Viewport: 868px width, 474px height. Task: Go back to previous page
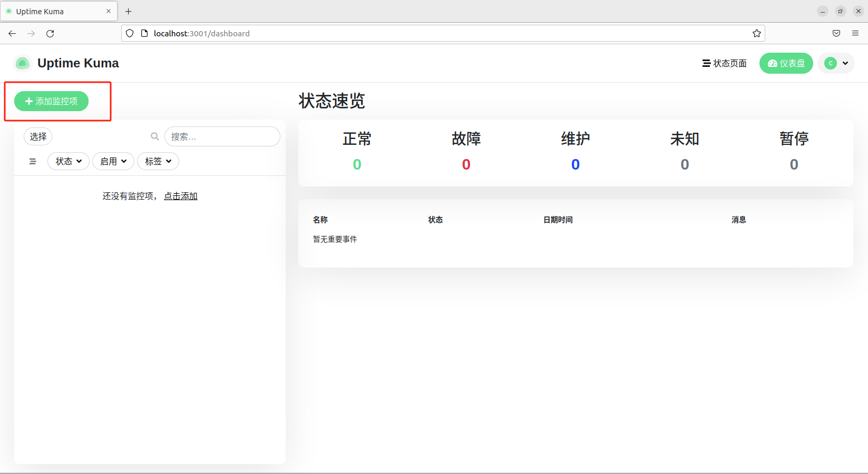point(12,33)
